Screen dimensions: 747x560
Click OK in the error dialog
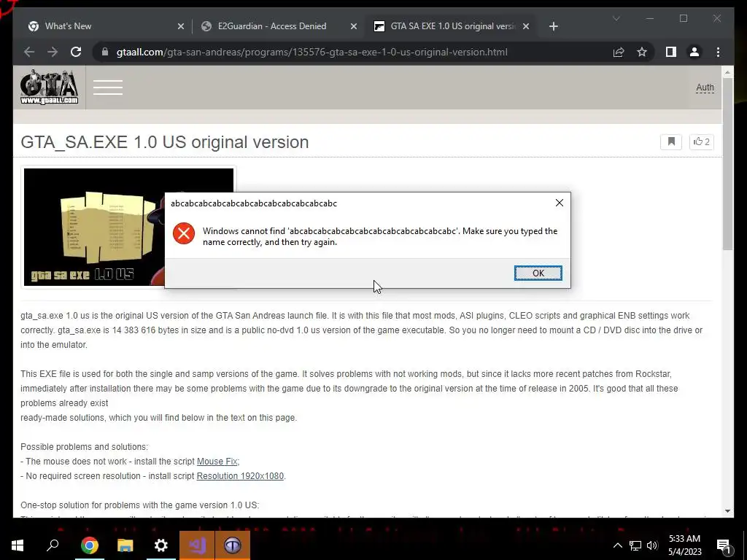[x=538, y=273]
